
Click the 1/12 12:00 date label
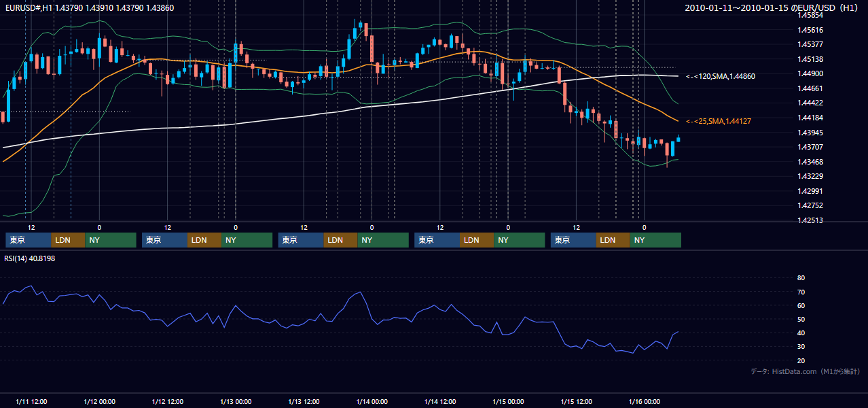(167, 402)
